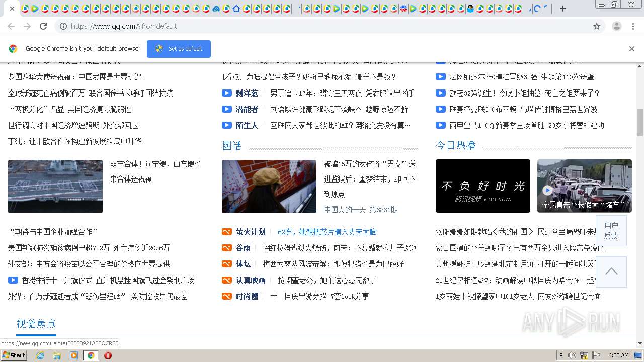Click the browser forward arrow
Screen dimensions: 644x362
tap(27, 26)
